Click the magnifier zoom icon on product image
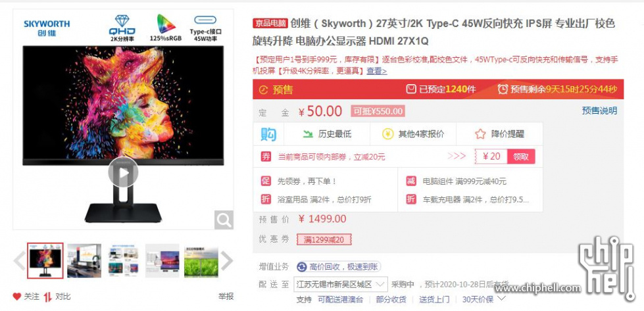Screen dimensions: 644x311 (224, 220)
